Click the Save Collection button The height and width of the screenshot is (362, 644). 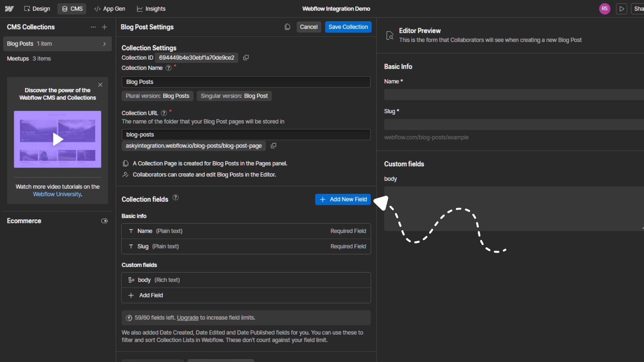click(x=348, y=27)
